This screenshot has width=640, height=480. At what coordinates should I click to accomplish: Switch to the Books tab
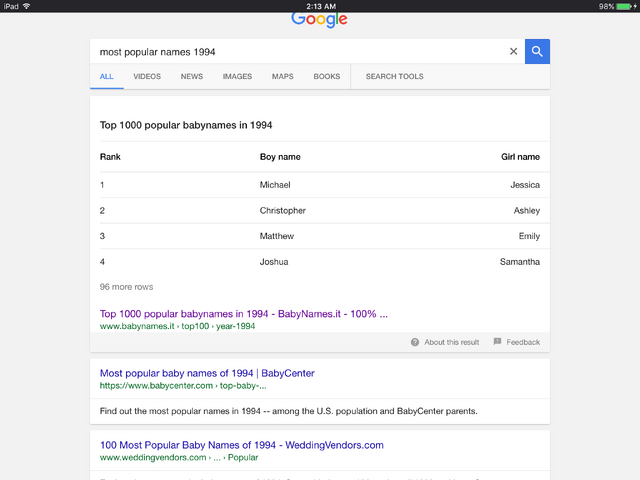point(327,76)
